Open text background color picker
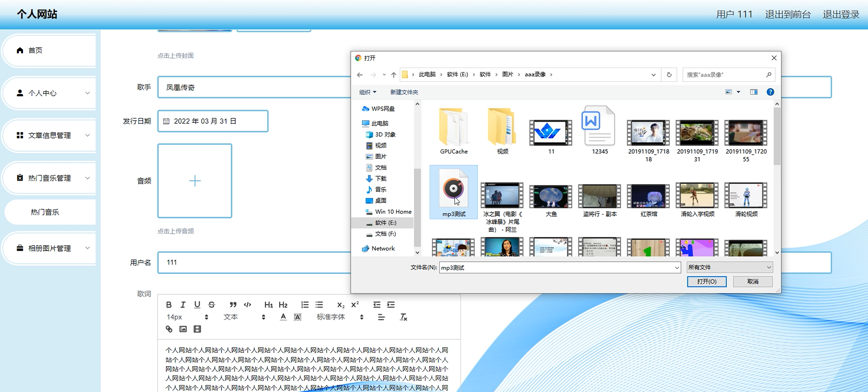 [x=298, y=317]
